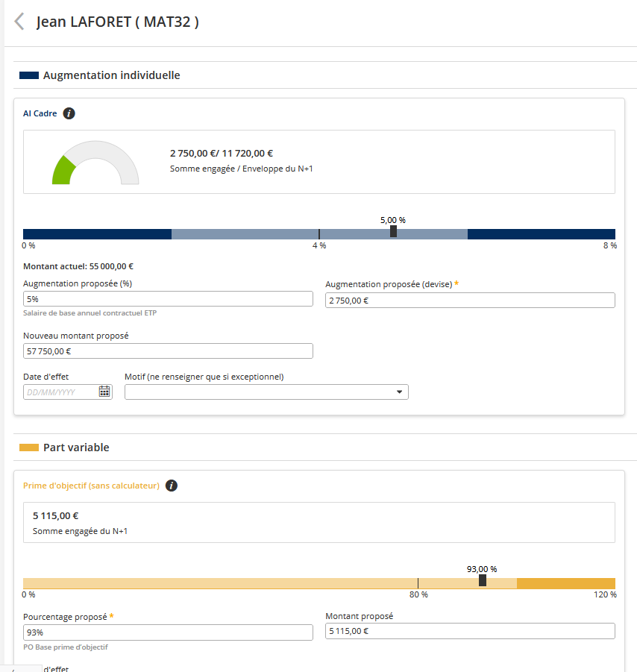637x672 pixels.
Task: Open the Prime d'objectif info icon
Action: pyautogui.click(x=172, y=486)
